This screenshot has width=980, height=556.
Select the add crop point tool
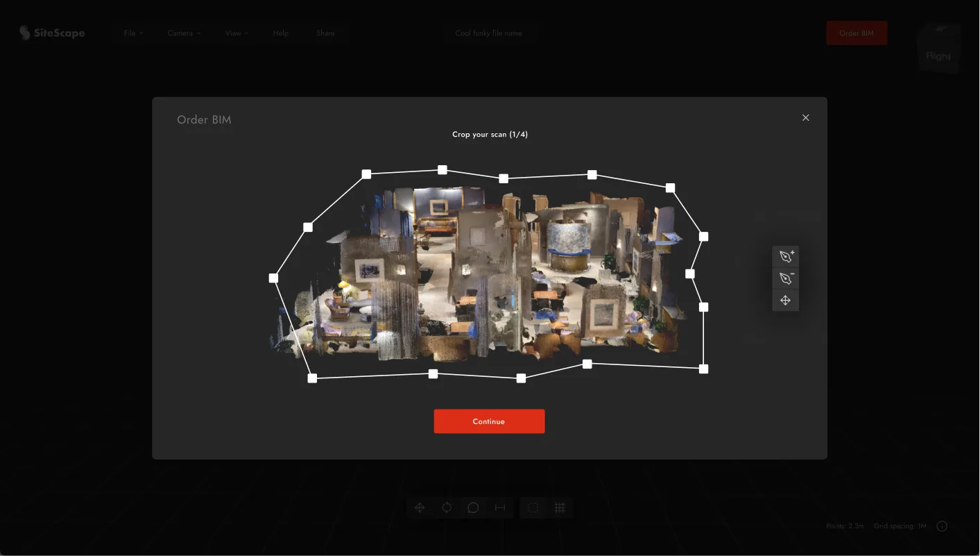coord(785,256)
